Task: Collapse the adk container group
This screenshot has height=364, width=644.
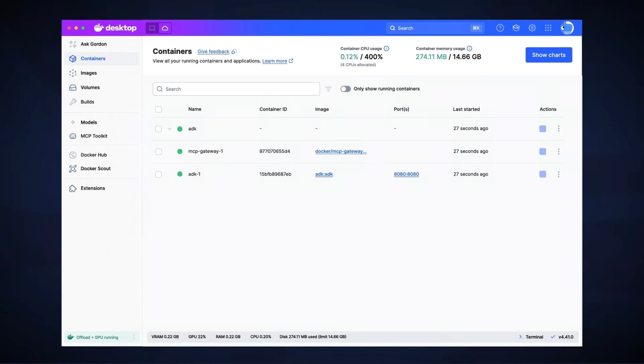Action: click(169, 128)
